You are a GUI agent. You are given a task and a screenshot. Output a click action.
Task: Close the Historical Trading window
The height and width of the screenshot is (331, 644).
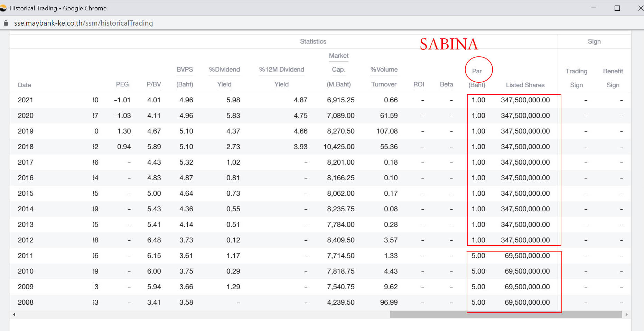(640, 8)
